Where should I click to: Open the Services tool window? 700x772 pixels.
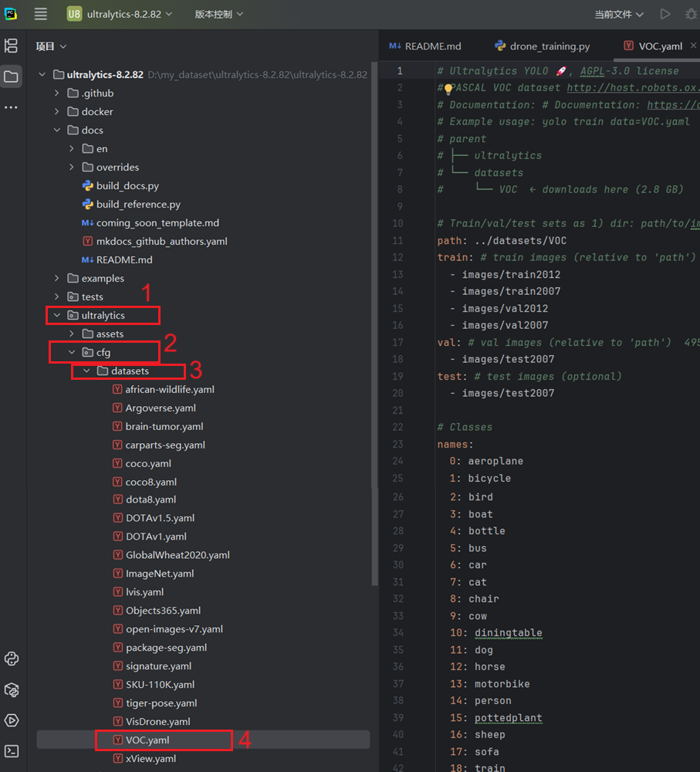[12, 720]
